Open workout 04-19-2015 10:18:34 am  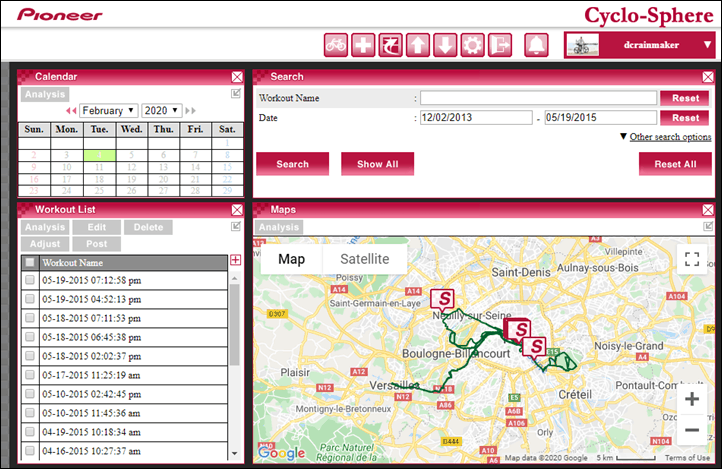(x=91, y=432)
